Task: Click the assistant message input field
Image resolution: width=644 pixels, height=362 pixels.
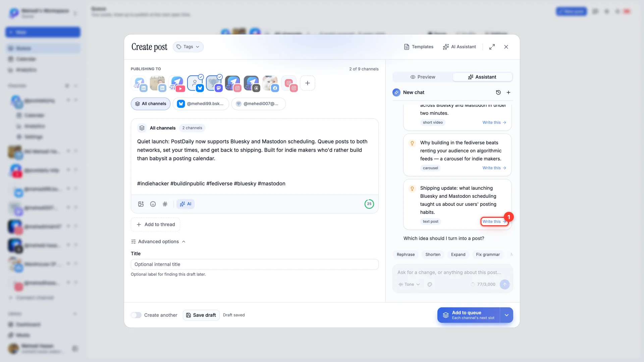Action: pos(452,273)
